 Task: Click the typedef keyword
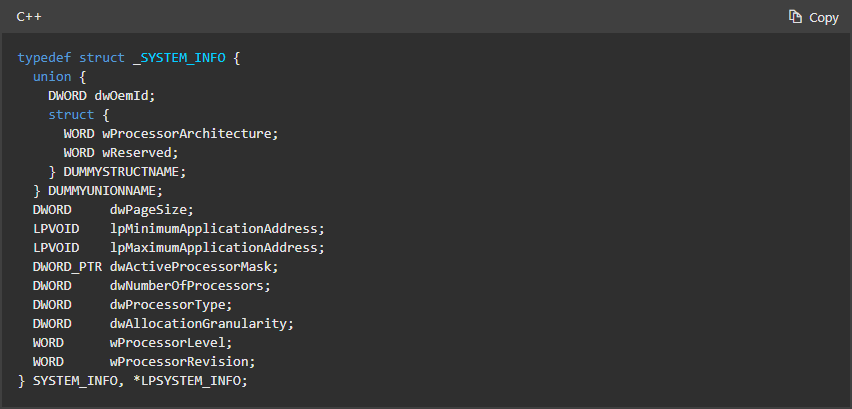click(x=45, y=58)
